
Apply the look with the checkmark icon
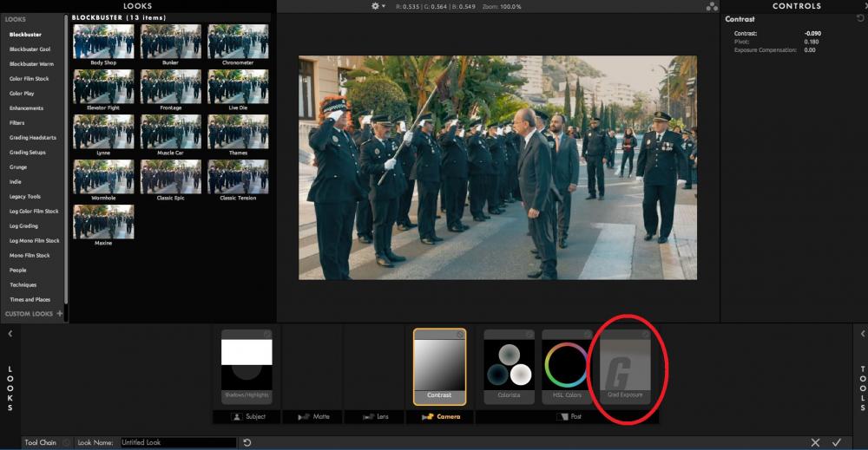point(837,442)
